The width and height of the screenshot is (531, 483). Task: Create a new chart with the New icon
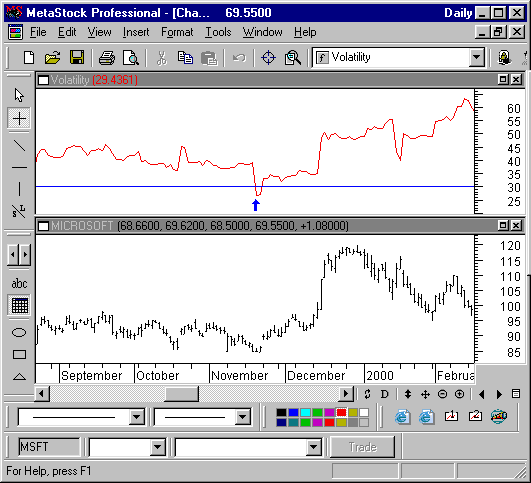[x=29, y=58]
